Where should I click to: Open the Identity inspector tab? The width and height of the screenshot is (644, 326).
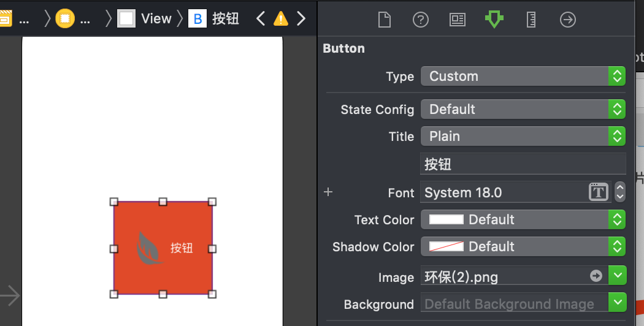pos(457,19)
